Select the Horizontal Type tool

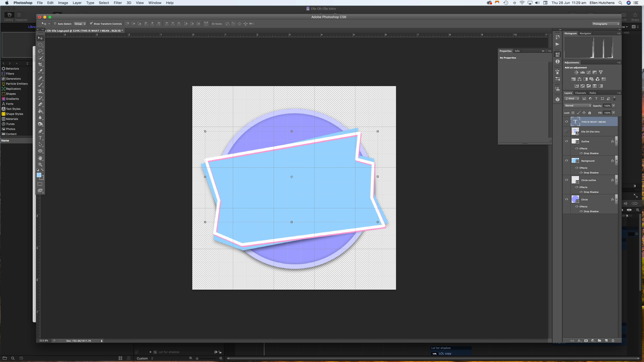coord(40,138)
